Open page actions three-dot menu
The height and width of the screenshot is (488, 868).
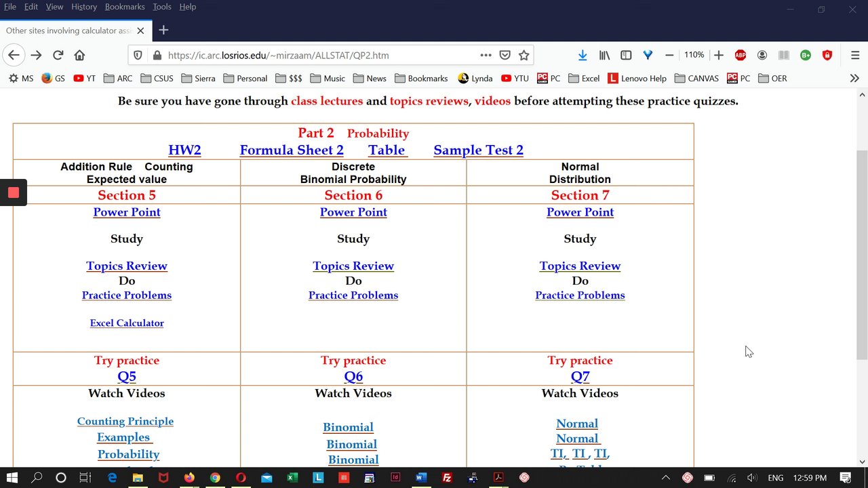coord(486,55)
